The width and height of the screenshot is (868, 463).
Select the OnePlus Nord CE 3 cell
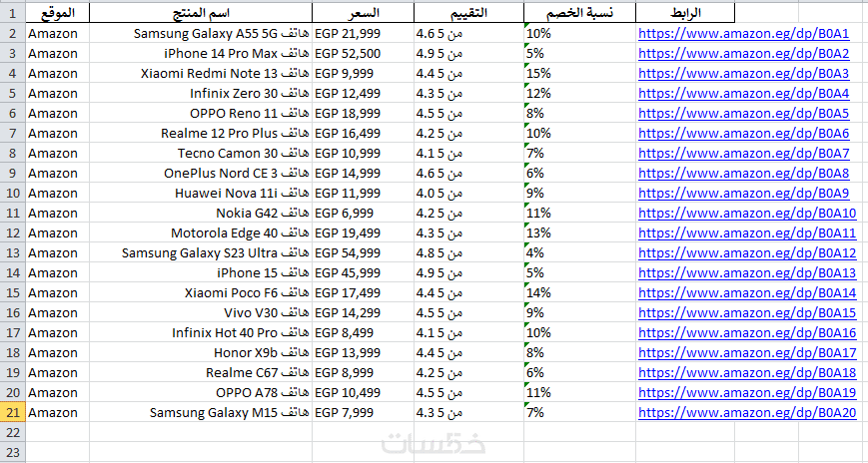pyautogui.click(x=201, y=174)
